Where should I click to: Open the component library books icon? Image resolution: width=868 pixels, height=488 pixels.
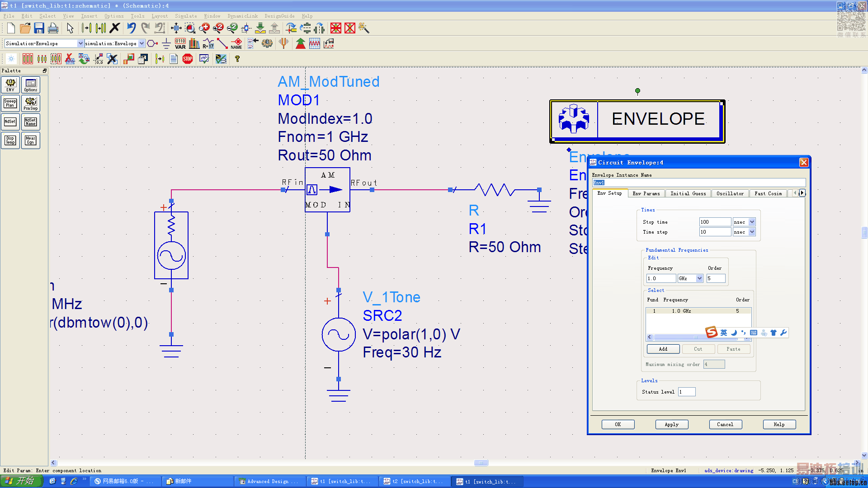[x=194, y=43]
